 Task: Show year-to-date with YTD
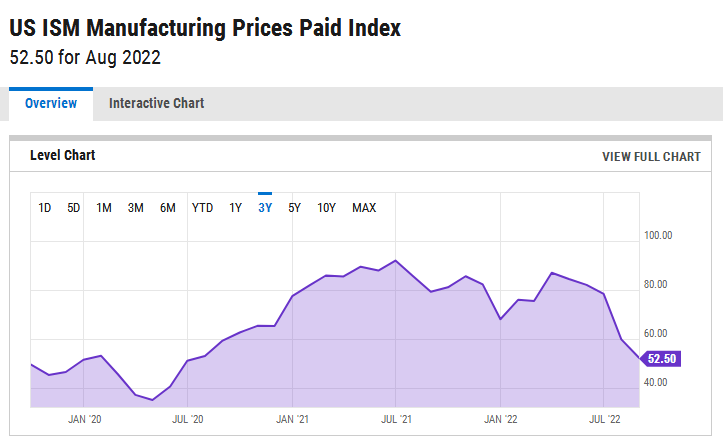click(202, 208)
